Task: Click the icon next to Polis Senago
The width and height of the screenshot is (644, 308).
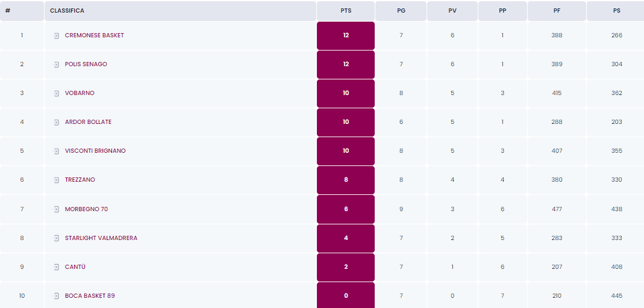Action: [x=56, y=64]
